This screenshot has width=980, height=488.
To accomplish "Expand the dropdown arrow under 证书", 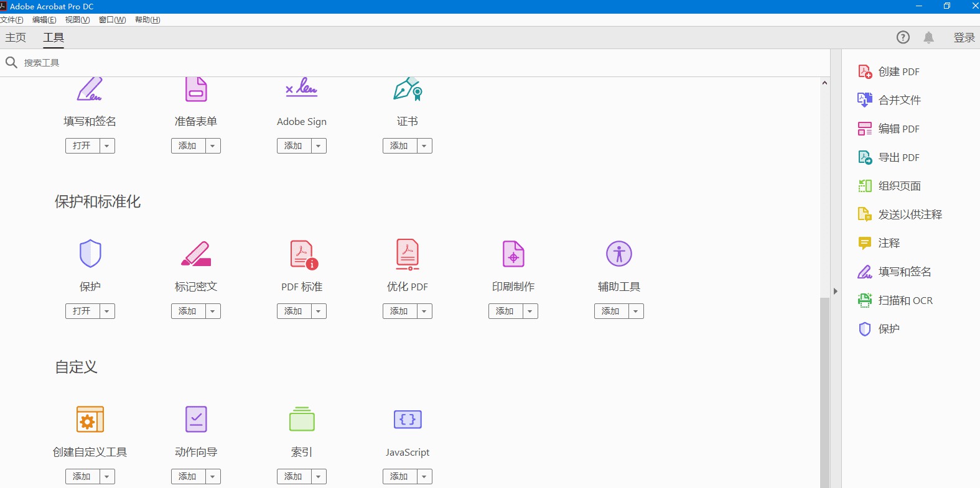I will click(424, 146).
